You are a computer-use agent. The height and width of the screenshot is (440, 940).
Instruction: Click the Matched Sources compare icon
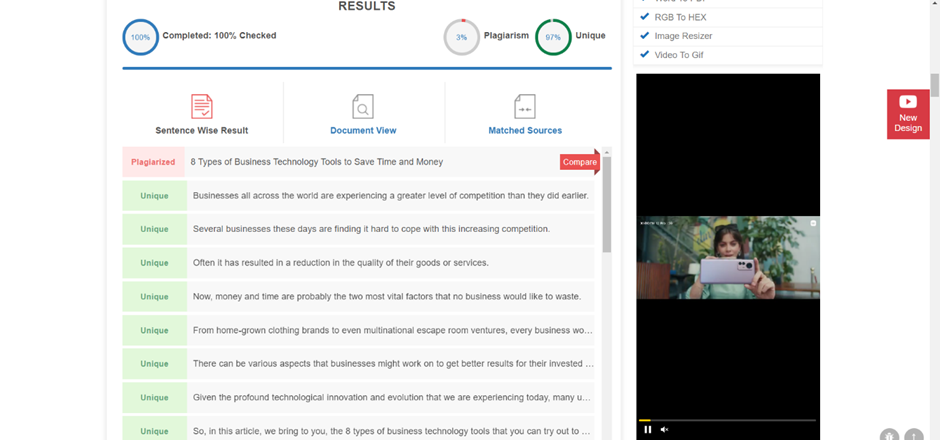coord(525,107)
